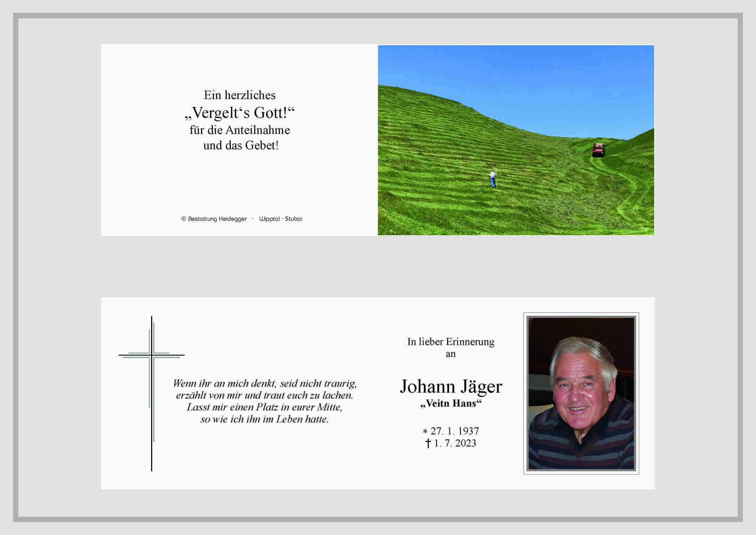Click the name 'Johann Jäger'
756x535 pixels.
pyautogui.click(x=451, y=387)
